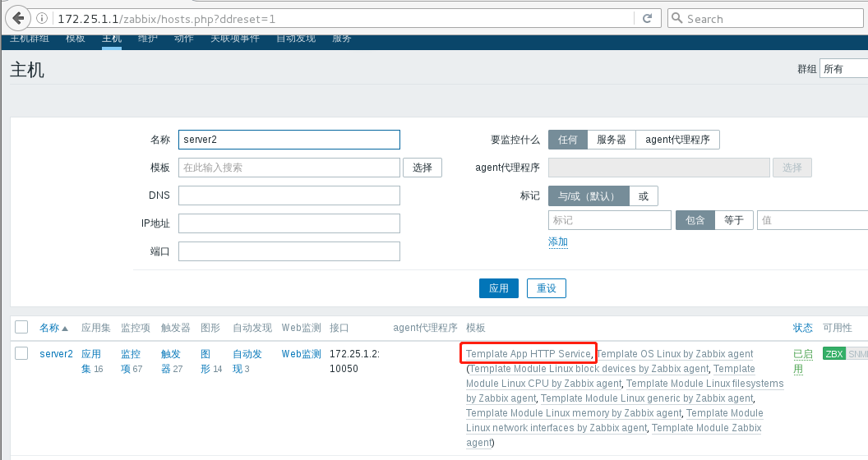This screenshot has width=868, height=460.
Task: Click the tag 值 input field
Action: coord(812,220)
